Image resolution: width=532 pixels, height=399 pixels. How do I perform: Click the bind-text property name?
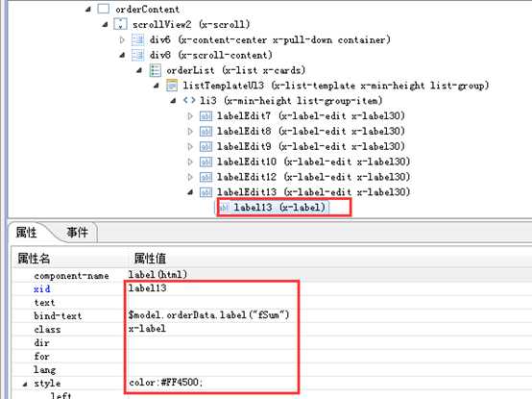click(x=58, y=315)
